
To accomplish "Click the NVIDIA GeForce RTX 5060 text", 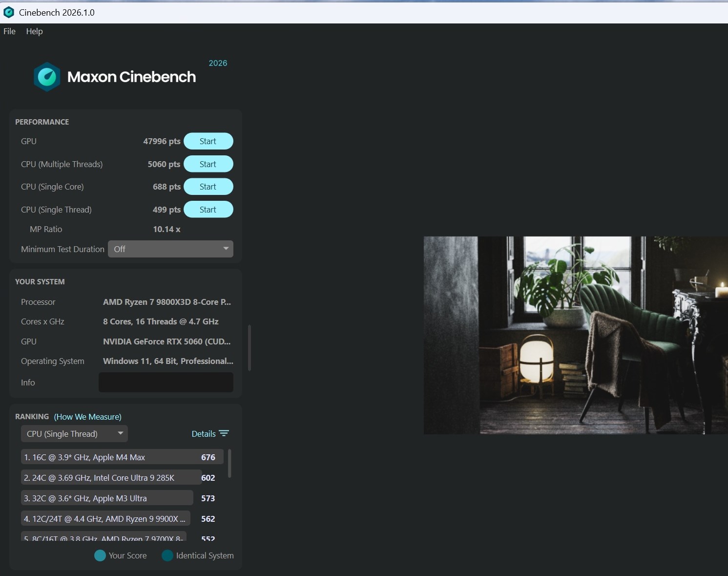I will (166, 341).
